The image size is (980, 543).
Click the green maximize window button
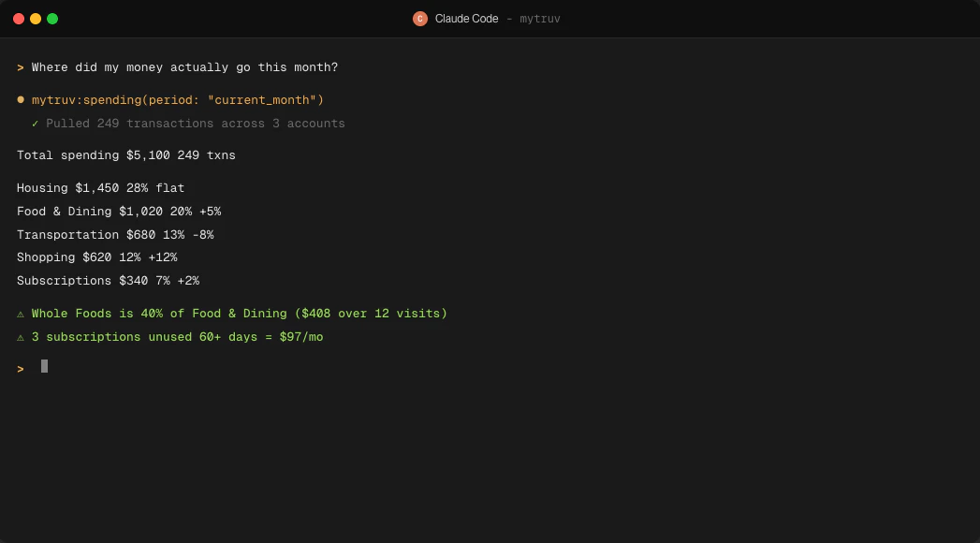point(52,19)
